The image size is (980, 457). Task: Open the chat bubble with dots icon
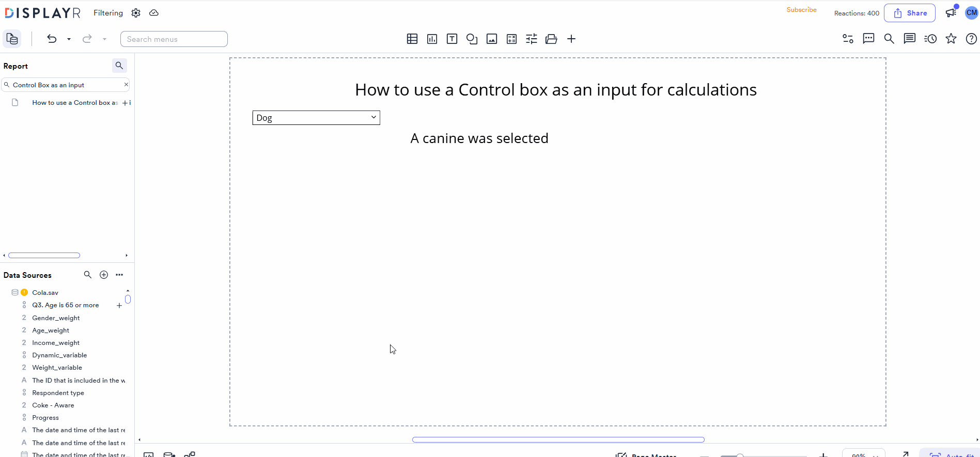click(x=868, y=39)
